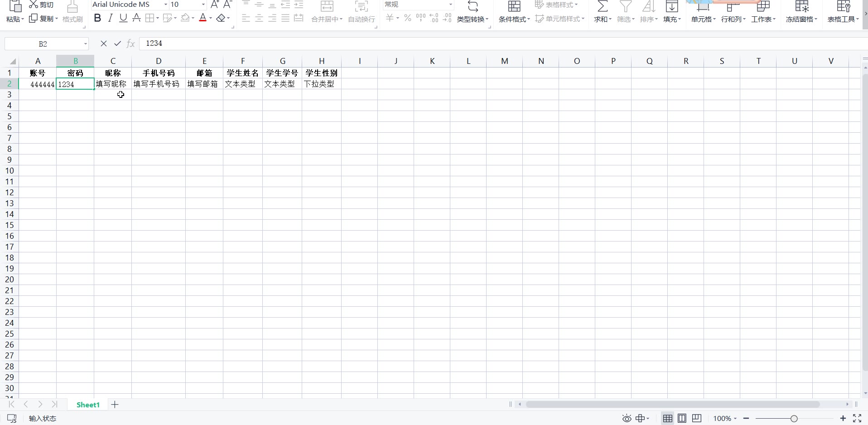868x425 pixels.
Task: Toggle Wrap Text (自动换行)
Action: coord(362,12)
